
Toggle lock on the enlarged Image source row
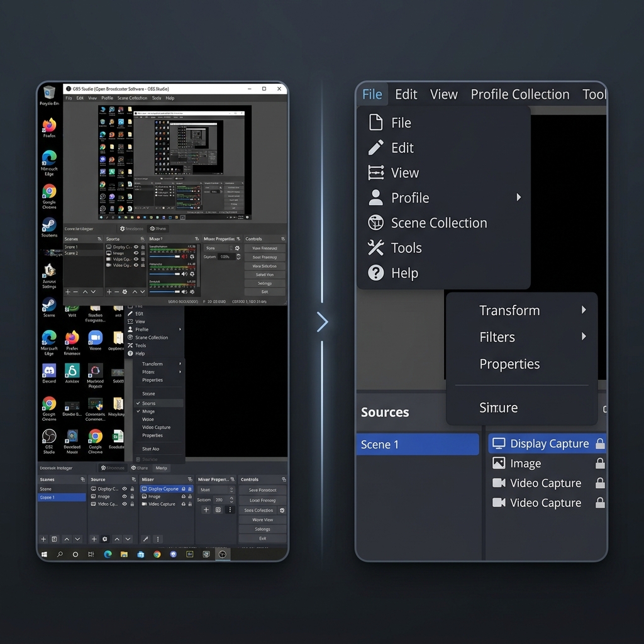coord(600,464)
